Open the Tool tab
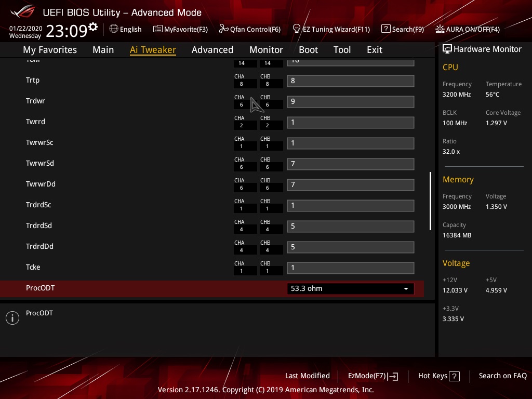Image resolution: width=532 pixels, height=399 pixels. click(x=342, y=50)
